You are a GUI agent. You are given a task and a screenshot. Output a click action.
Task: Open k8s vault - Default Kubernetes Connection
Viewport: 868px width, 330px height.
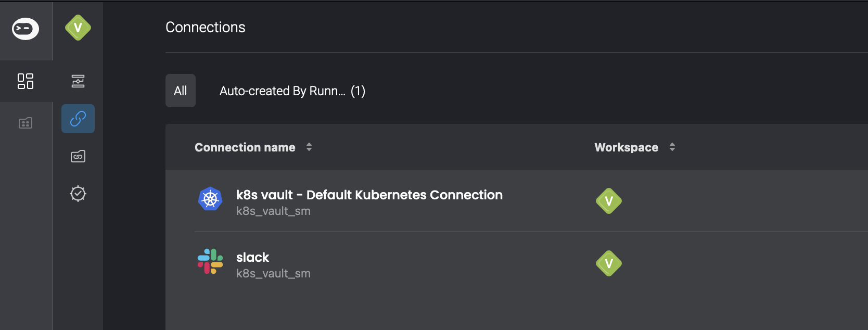369,195
